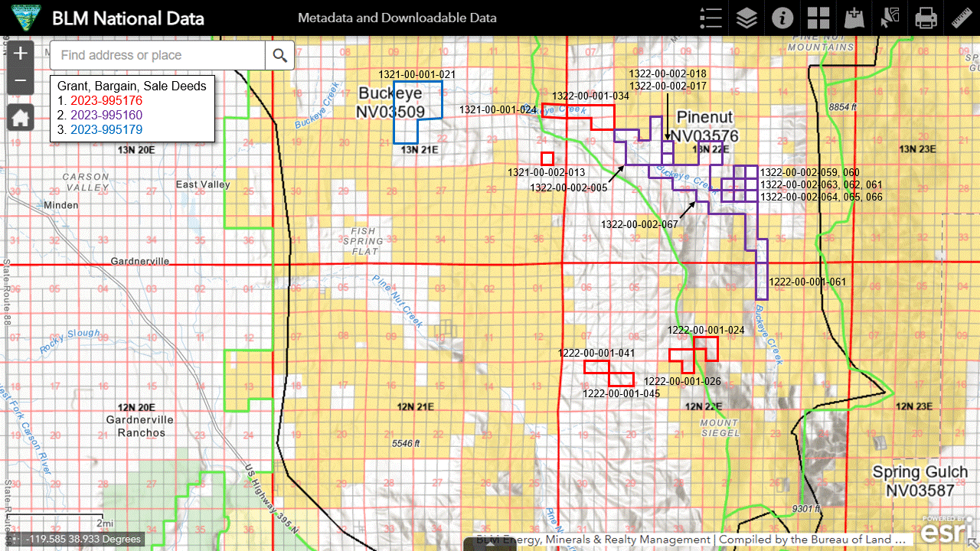980x551 pixels.
Task: Open the Layer List widget
Action: coord(746,18)
